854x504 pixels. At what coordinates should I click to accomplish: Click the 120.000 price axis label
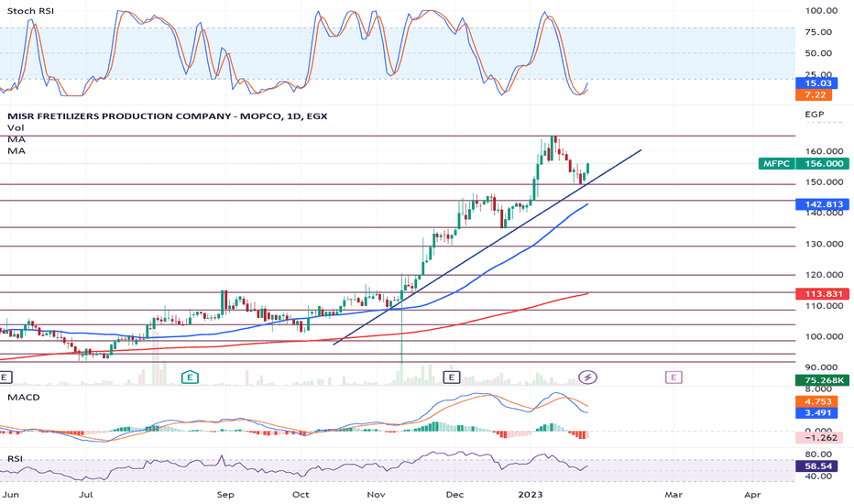click(x=824, y=275)
